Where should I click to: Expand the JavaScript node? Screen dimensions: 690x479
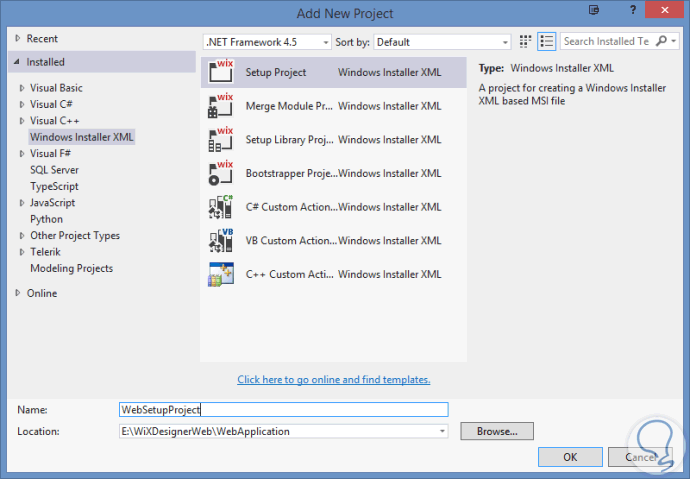pos(22,203)
